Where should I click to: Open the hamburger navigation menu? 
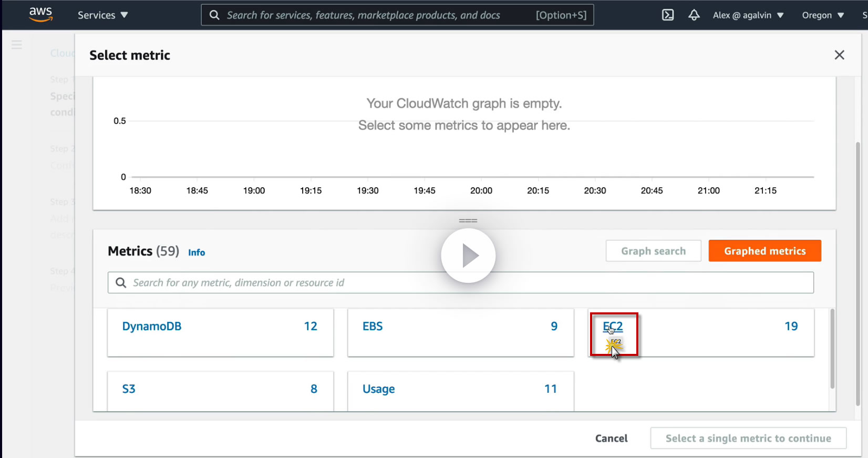[x=17, y=45]
